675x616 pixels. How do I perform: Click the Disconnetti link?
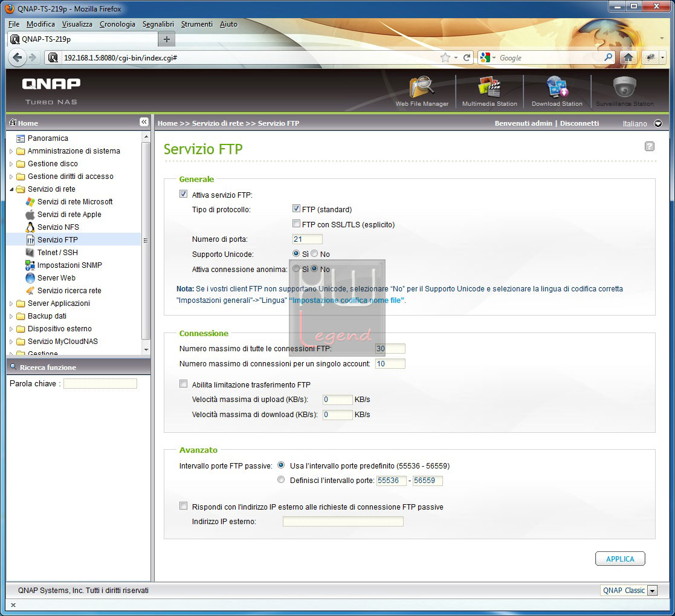[580, 123]
